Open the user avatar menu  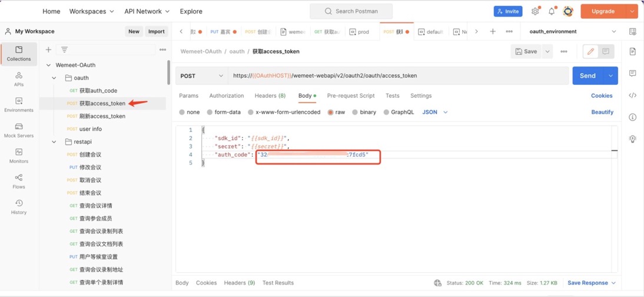(568, 12)
